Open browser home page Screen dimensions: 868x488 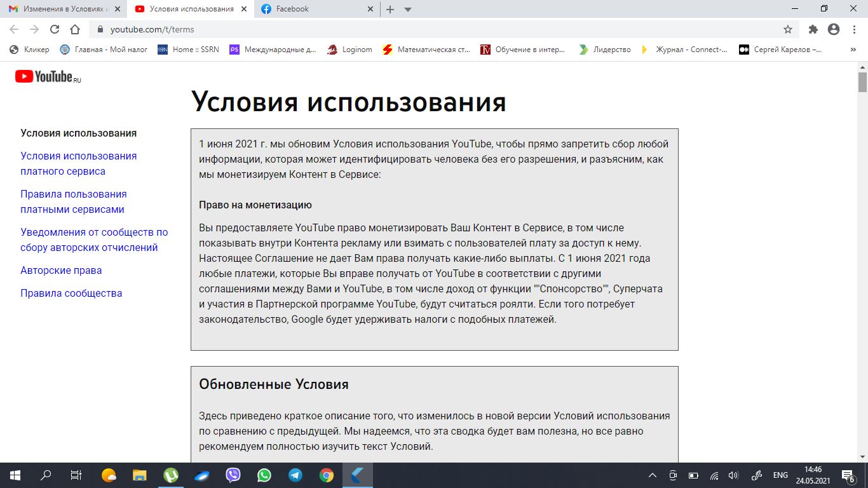[x=75, y=29]
